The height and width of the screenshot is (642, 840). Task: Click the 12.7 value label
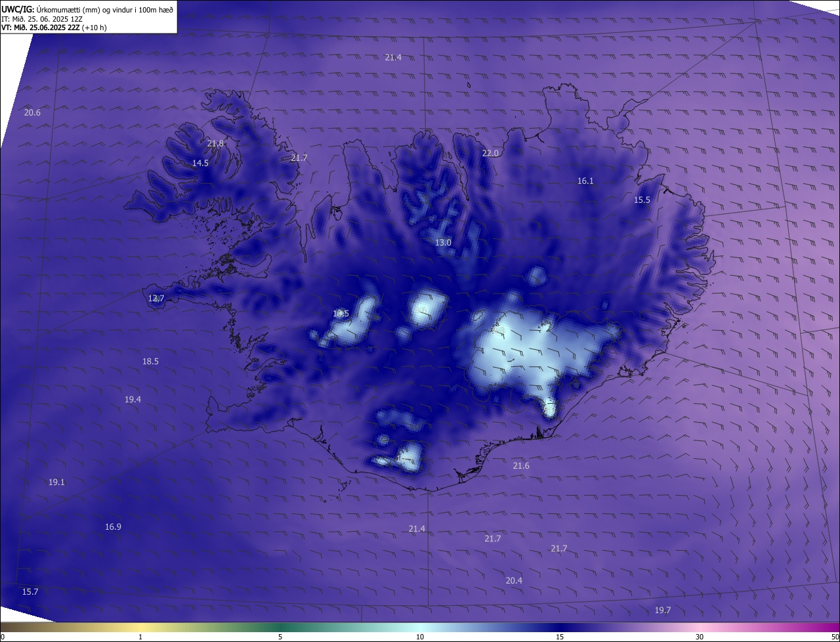coord(156,299)
